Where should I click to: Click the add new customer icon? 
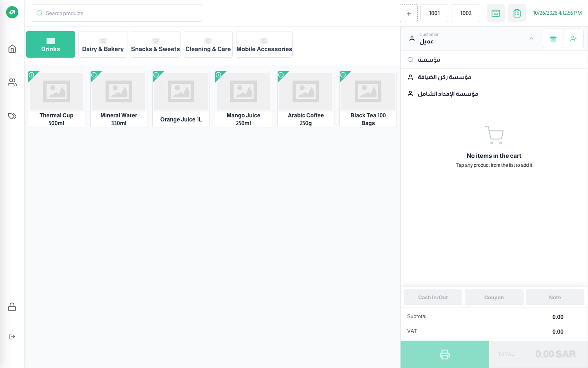click(x=574, y=38)
